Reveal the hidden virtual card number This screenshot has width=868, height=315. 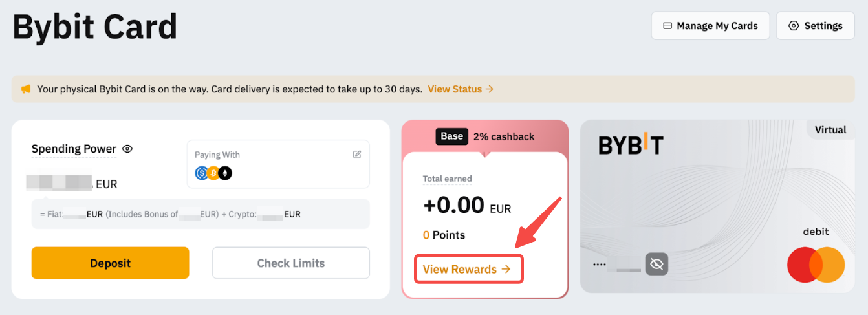coord(656,264)
